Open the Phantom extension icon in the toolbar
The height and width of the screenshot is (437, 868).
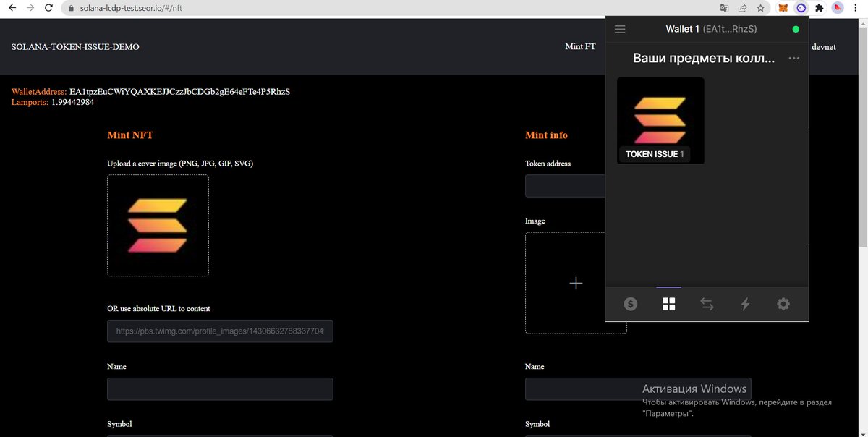coord(800,7)
